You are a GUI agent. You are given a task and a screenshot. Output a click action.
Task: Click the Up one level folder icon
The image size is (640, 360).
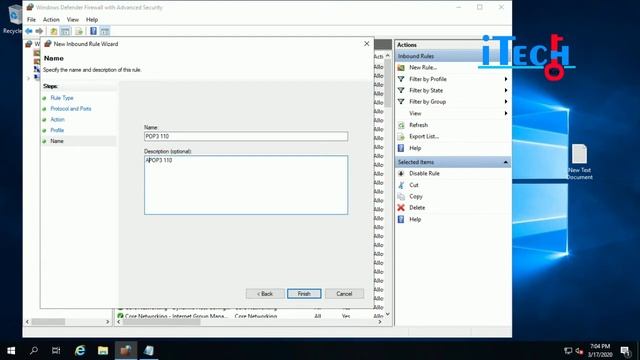point(53,31)
